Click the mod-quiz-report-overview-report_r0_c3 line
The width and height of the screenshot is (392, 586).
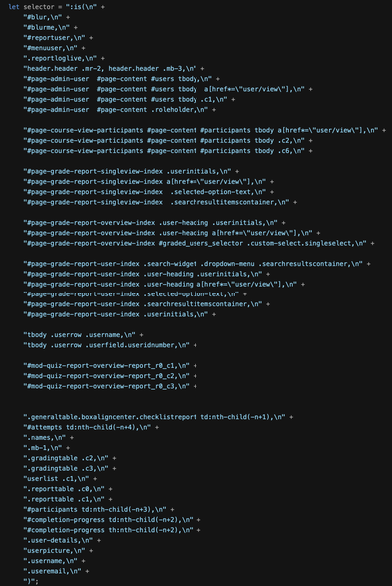click(x=110, y=386)
